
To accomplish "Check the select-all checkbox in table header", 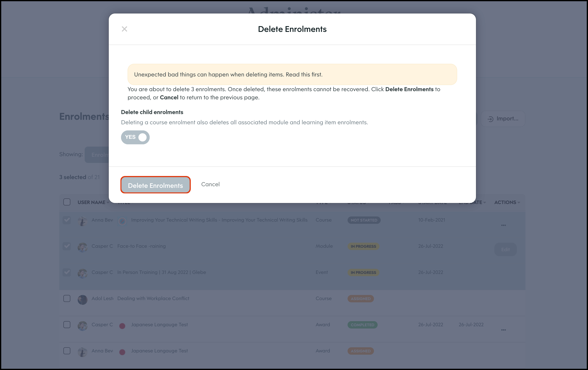I will 67,202.
